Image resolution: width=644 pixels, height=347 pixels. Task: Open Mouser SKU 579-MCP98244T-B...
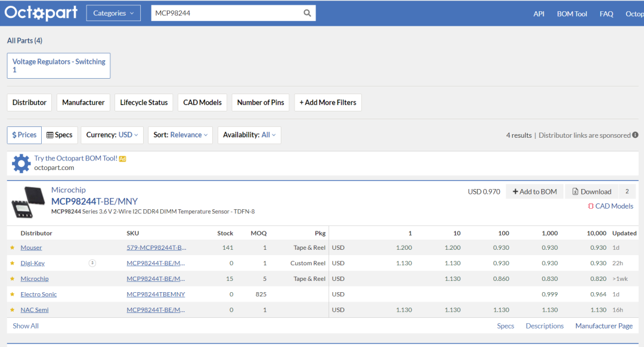(x=156, y=247)
